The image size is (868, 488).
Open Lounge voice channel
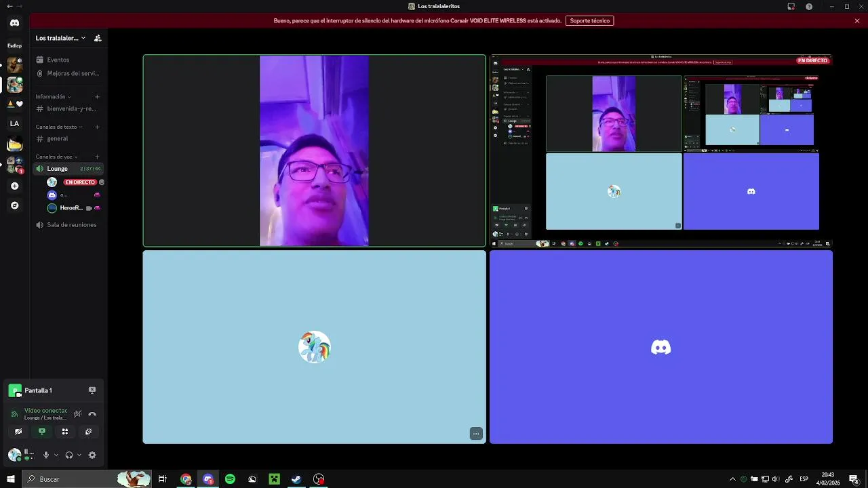(68, 168)
